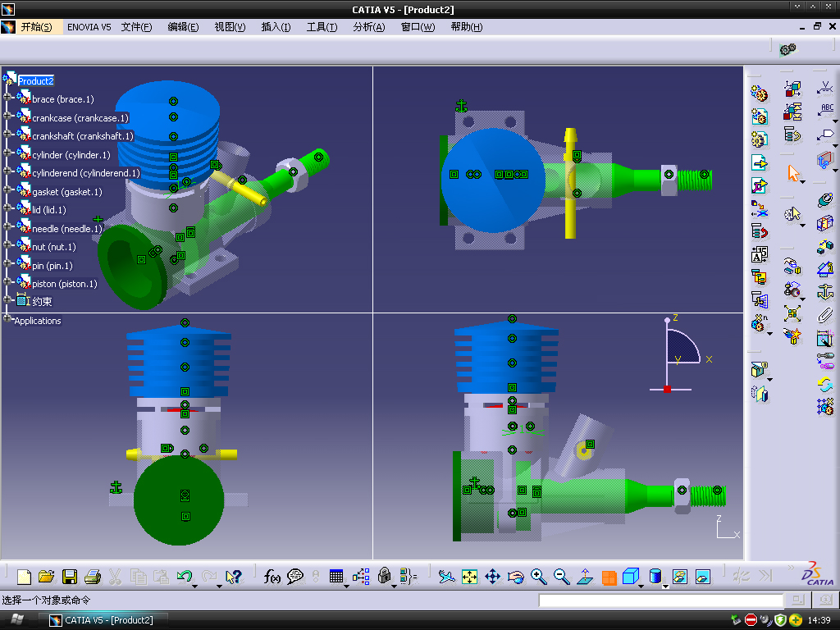Select Product2 root in the tree
Image resolution: width=840 pixels, height=630 pixels.
[36, 81]
